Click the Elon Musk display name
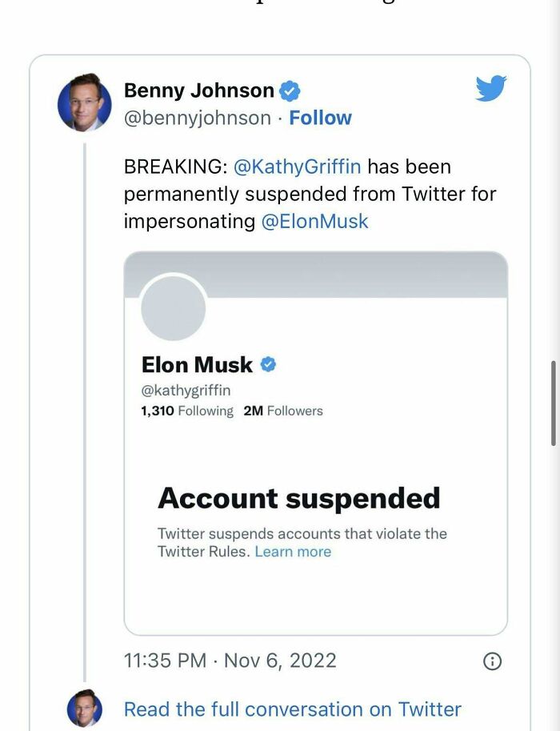Viewport: 560px width, 731px height. pos(197,364)
